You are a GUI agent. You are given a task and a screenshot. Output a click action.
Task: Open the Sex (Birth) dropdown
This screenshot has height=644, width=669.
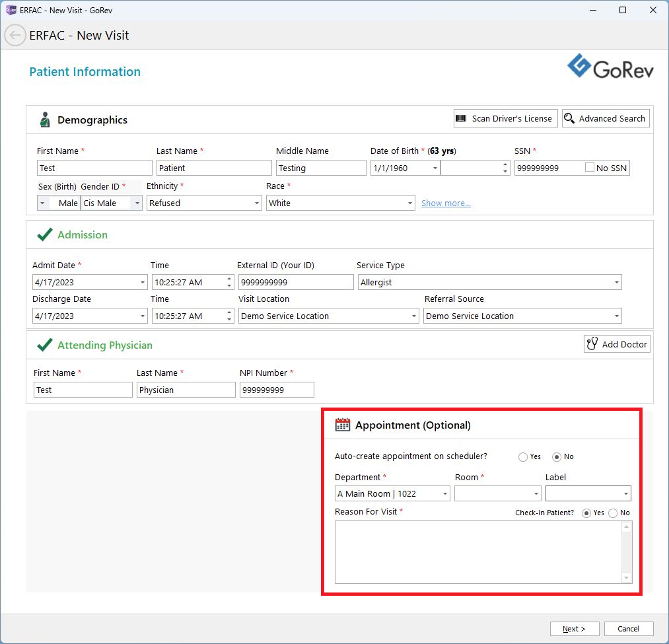click(42, 203)
